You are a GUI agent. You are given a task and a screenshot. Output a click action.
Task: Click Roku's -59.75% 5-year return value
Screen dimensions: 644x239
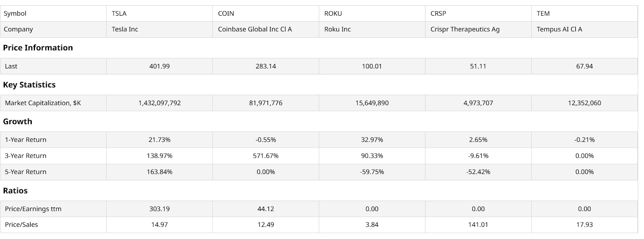372,172
